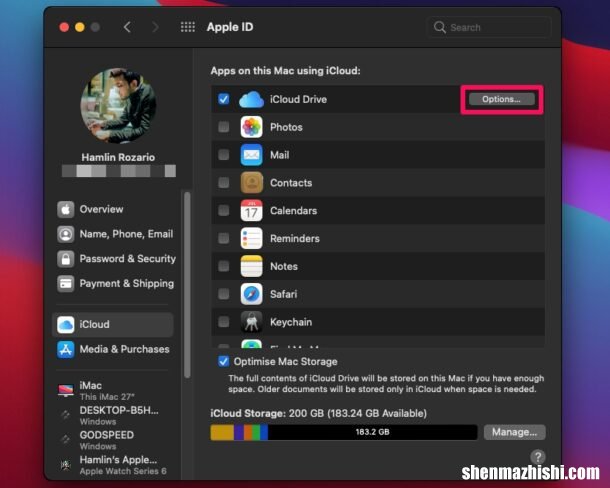
Task: Open Media & Purchases section
Action: coord(124,349)
